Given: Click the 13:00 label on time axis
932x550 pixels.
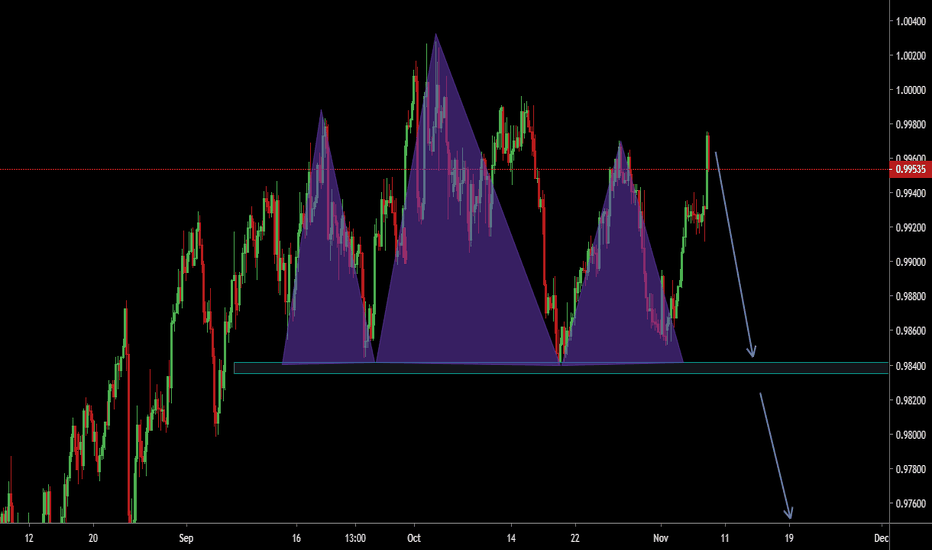Looking at the screenshot, I should (355, 538).
